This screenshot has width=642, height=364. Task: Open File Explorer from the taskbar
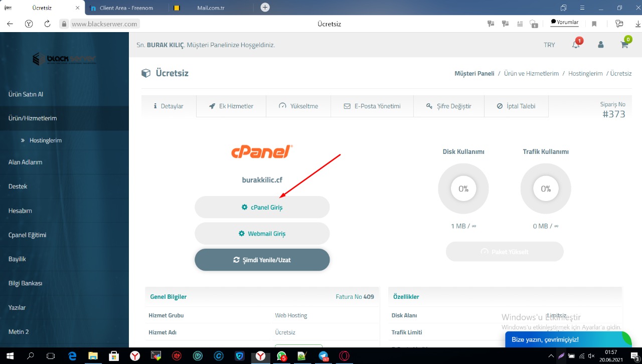(93, 355)
